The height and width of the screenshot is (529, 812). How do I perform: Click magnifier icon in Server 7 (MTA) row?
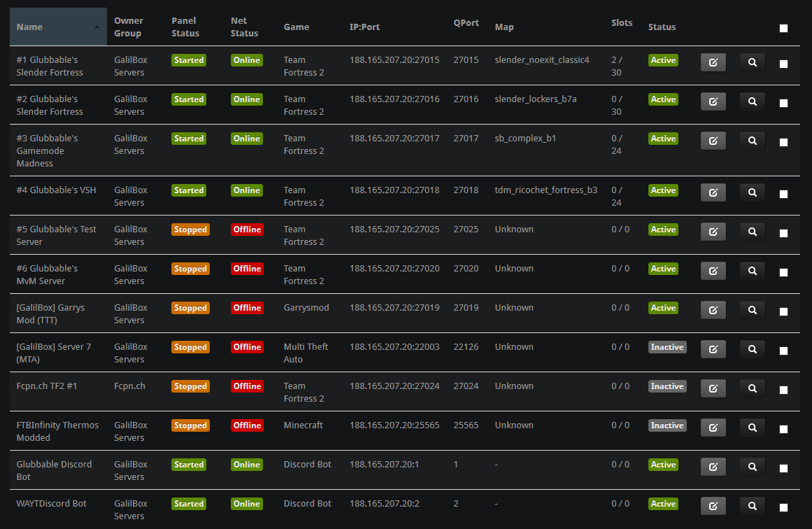pos(753,349)
